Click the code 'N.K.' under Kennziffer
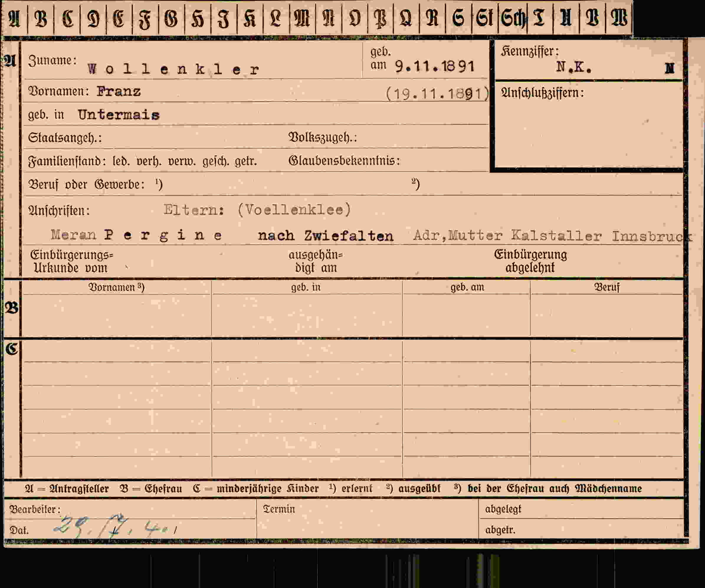 (x=573, y=67)
